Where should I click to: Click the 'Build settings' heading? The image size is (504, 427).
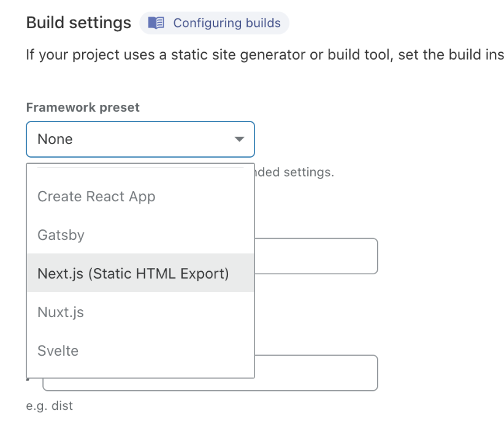point(78,23)
